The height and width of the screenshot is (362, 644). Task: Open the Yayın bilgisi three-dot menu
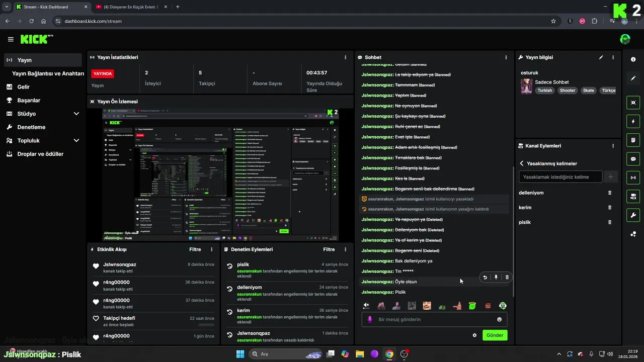[613, 57]
